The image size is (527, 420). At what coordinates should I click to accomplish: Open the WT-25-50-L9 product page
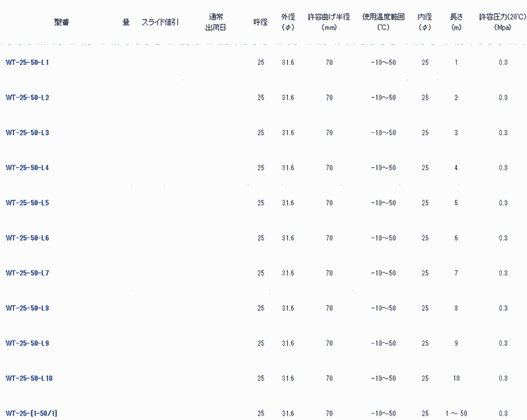(x=28, y=343)
